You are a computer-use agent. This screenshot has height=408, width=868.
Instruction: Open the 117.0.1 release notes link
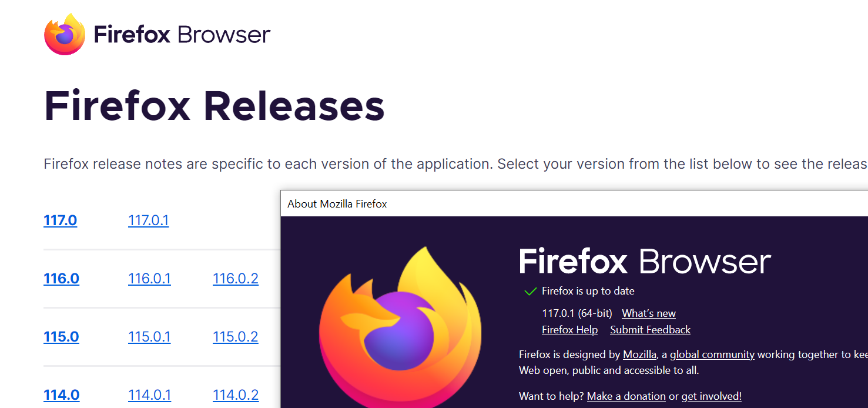pos(148,220)
